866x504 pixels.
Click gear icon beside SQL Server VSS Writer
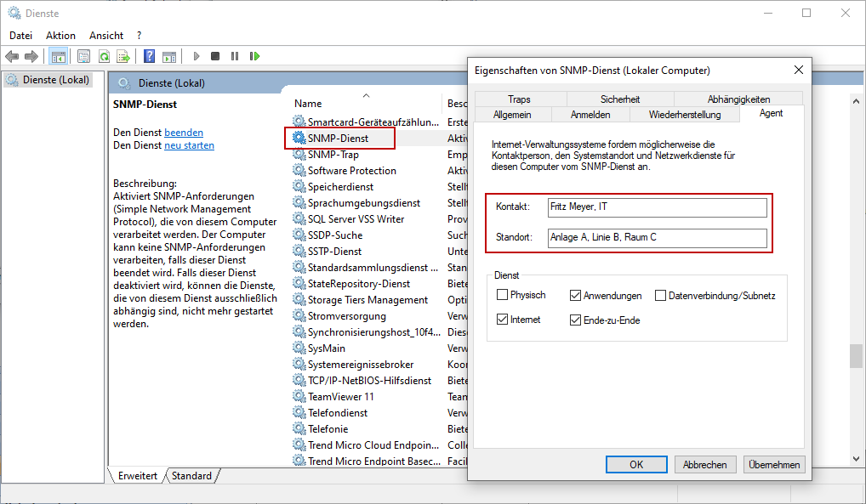(x=299, y=218)
